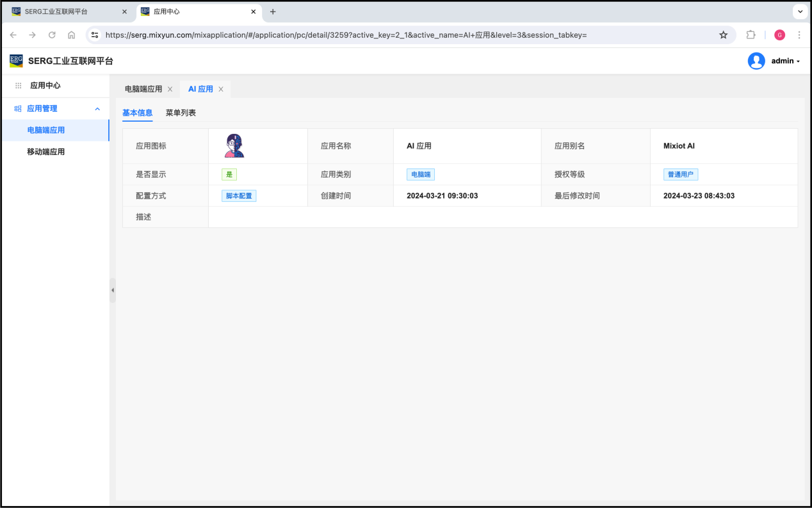Image resolution: width=812 pixels, height=508 pixels.
Task: Click the SERG platform logo in header
Action: (16, 61)
